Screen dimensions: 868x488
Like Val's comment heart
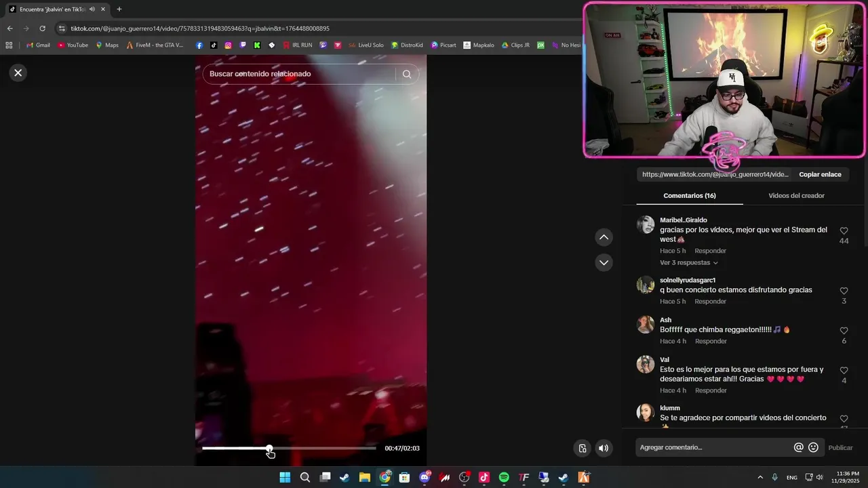[844, 371]
